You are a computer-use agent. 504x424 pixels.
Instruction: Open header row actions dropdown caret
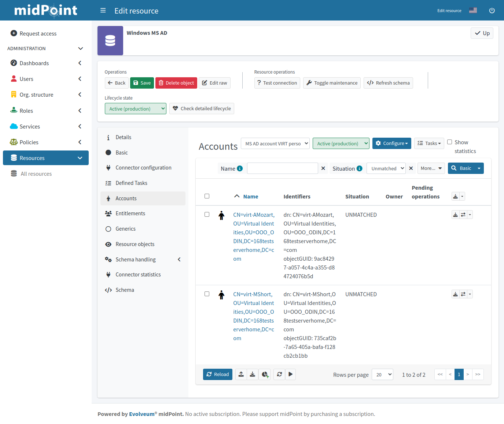462,197
